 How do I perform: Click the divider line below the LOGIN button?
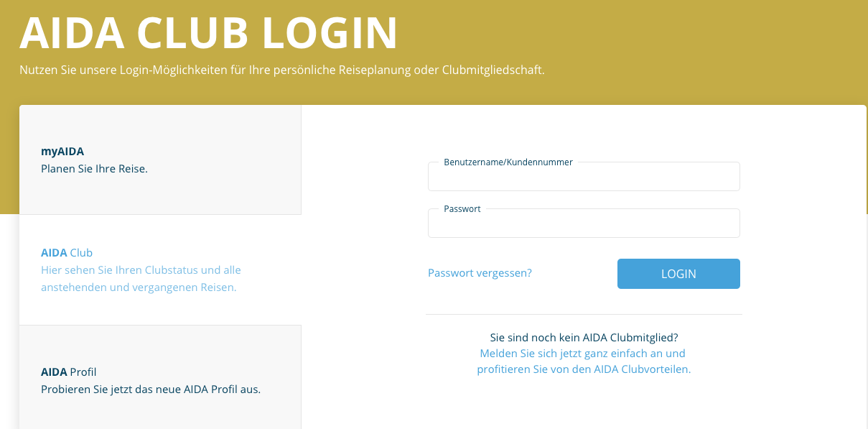[x=584, y=314]
